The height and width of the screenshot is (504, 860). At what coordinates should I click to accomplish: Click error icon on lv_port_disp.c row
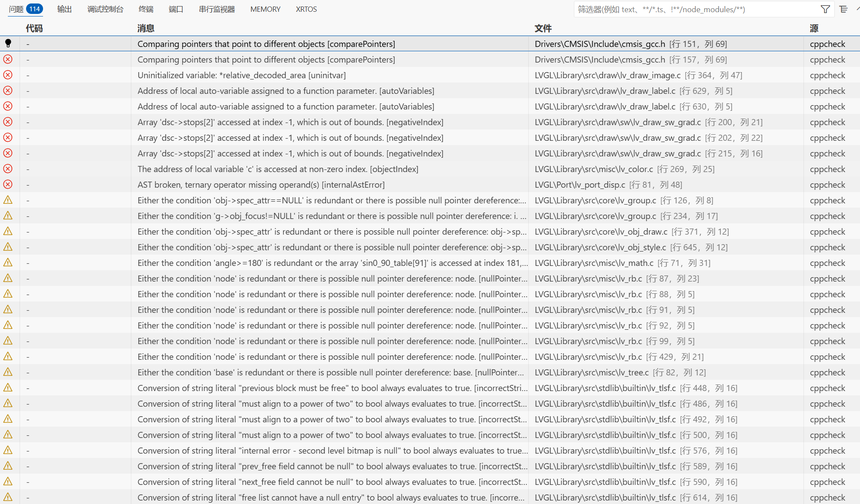tap(8, 184)
